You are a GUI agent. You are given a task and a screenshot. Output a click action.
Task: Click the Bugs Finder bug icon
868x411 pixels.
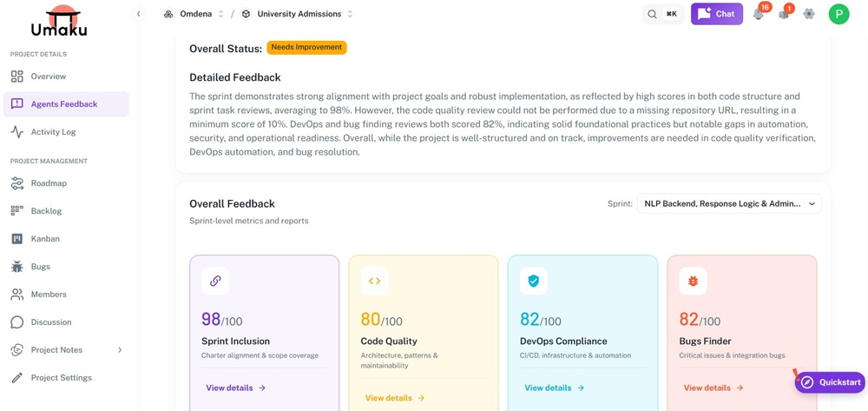tap(693, 281)
